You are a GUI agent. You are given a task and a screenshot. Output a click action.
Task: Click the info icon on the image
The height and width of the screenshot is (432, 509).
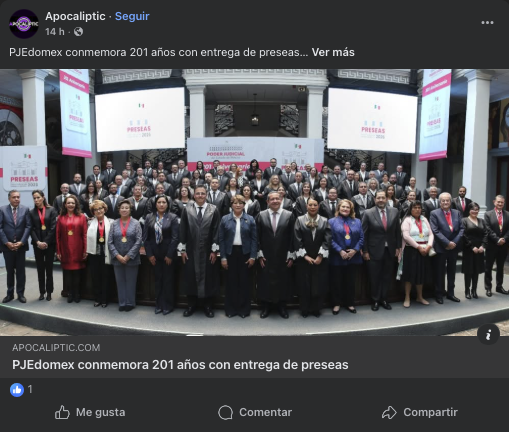[488, 334]
